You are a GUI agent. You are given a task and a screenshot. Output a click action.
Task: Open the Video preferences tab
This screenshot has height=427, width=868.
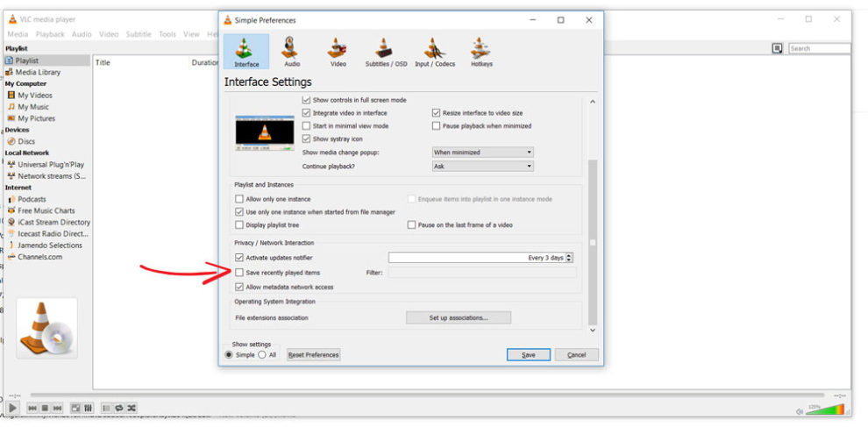tap(338, 52)
